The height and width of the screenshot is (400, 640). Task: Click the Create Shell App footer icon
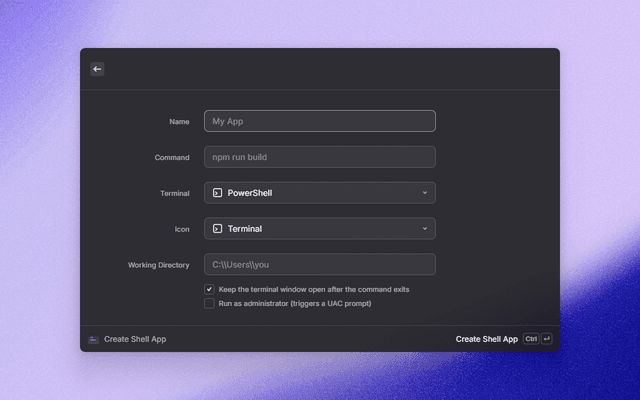[x=93, y=339]
